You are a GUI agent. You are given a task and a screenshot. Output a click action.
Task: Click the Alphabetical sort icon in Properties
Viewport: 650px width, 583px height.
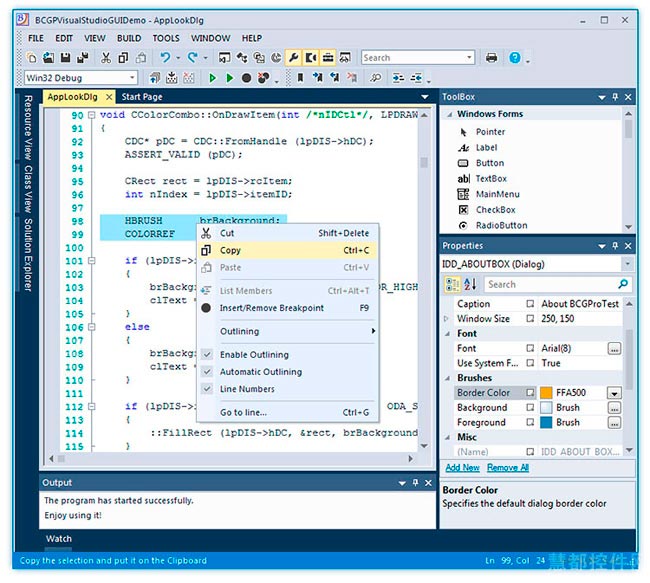470,284
